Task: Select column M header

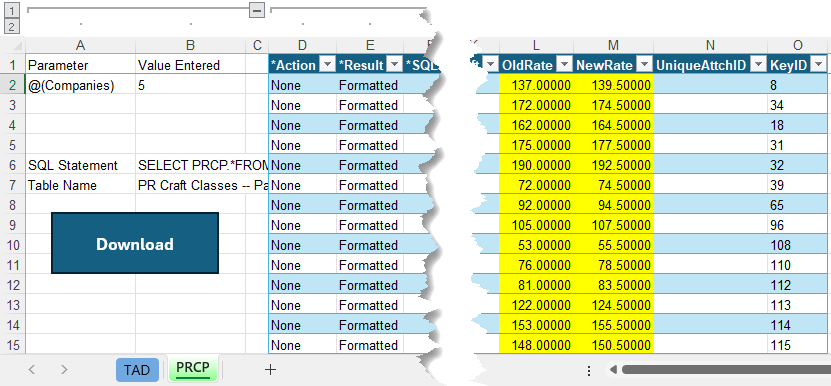Action: coord(613,46)
